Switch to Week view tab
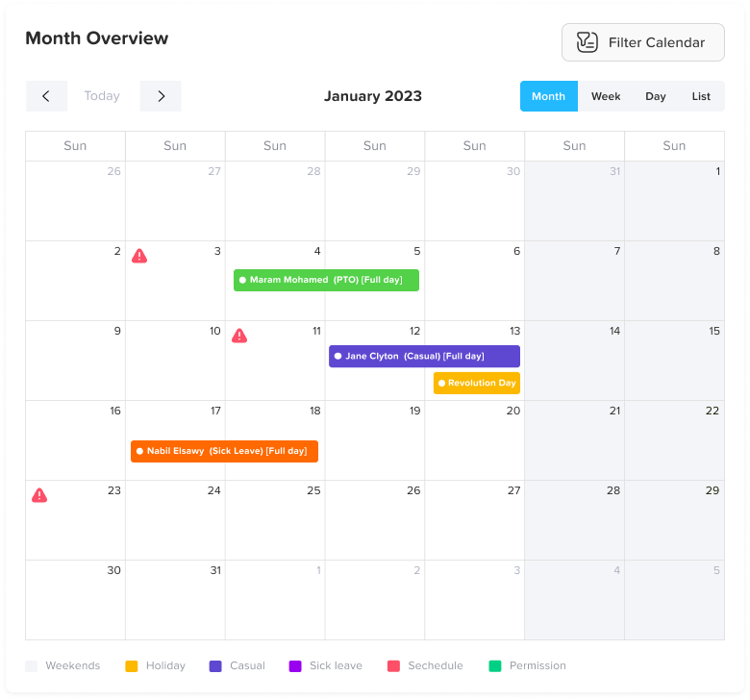This screenshot has height=700, width=750. [606, 96]
